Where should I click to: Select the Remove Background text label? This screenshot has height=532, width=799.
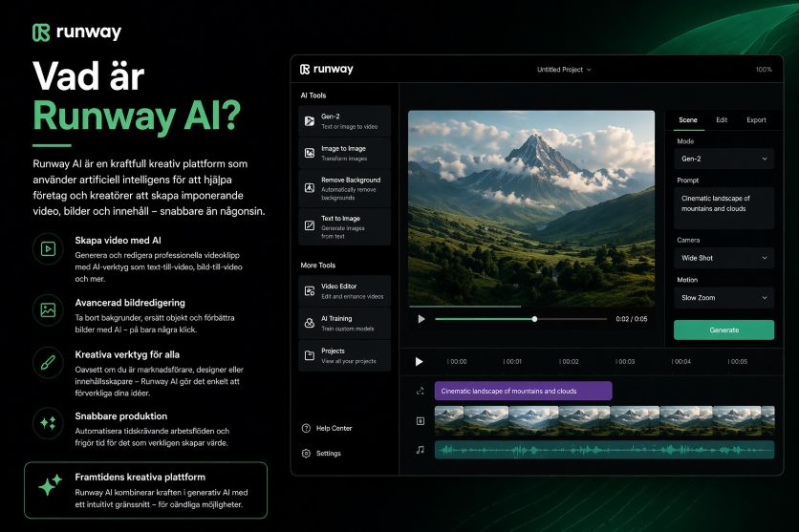click(x=351, y=181)
